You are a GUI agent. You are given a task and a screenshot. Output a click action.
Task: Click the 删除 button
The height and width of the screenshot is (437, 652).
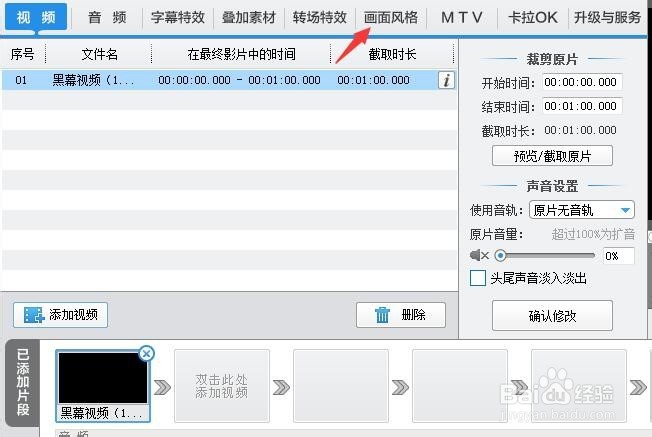click(x=401, y=315)
